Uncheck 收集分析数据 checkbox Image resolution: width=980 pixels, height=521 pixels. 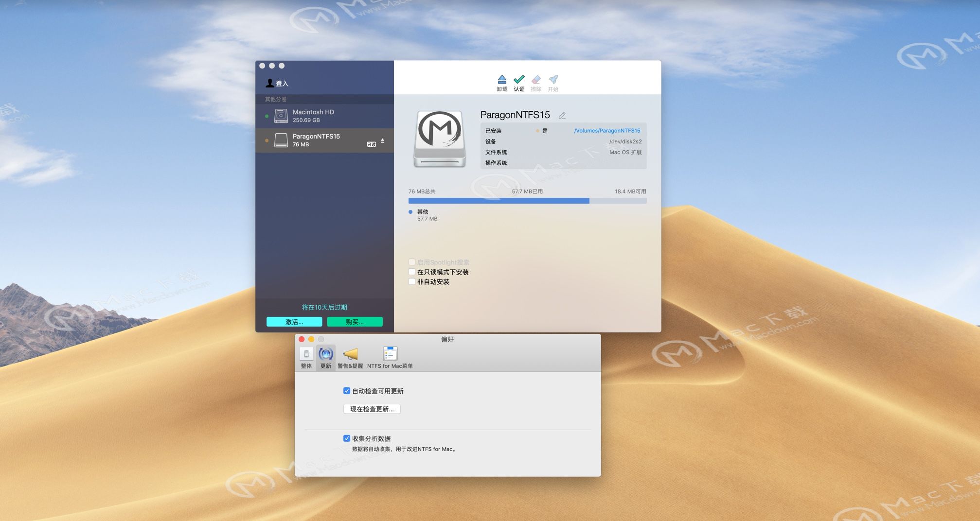click(347, 438)
